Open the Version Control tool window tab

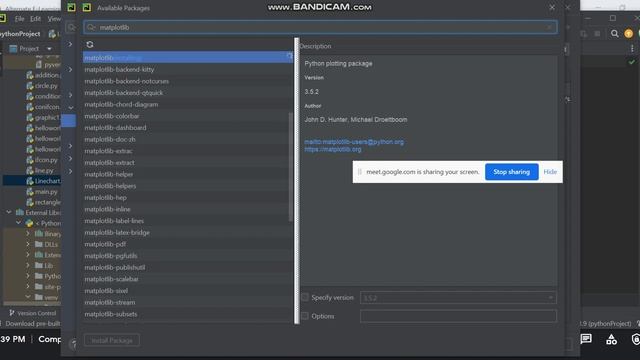click(33, 313)
